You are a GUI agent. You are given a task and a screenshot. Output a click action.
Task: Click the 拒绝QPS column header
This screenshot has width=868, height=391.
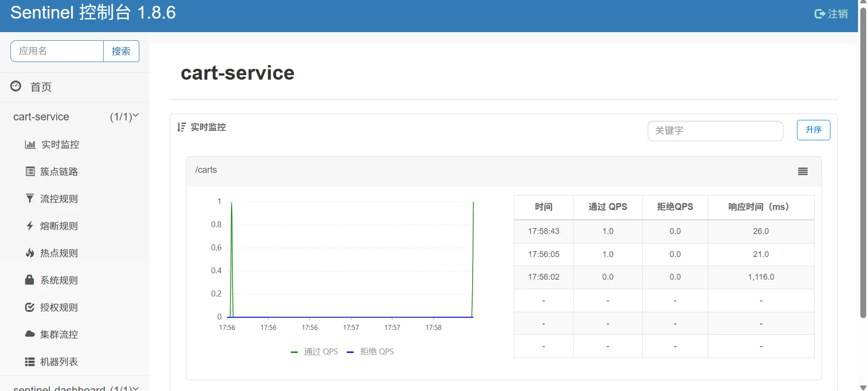(675, 207)
